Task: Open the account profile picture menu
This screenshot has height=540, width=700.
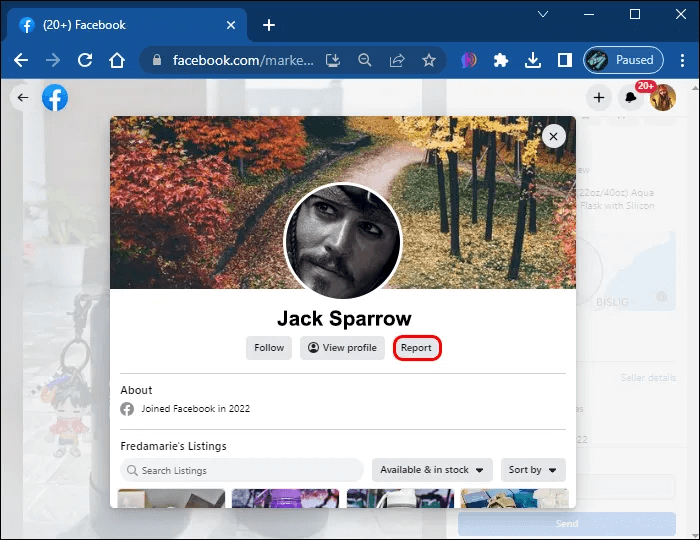Action: (x=663, y=97)
